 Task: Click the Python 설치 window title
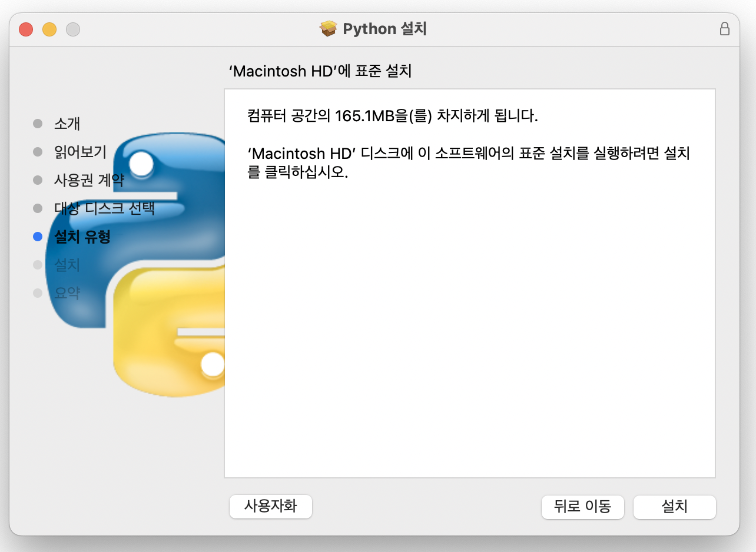384,29
